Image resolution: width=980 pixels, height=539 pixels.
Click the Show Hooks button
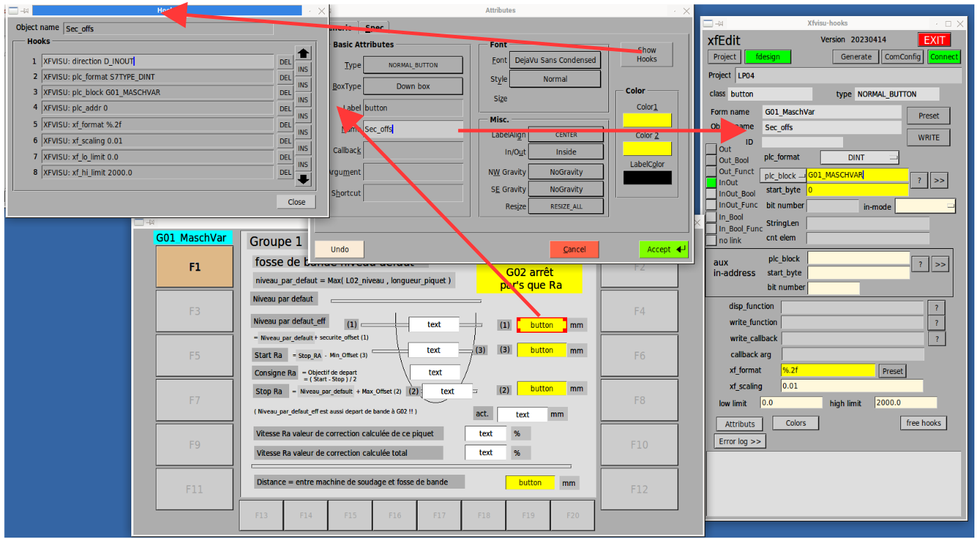pos(646,55)
